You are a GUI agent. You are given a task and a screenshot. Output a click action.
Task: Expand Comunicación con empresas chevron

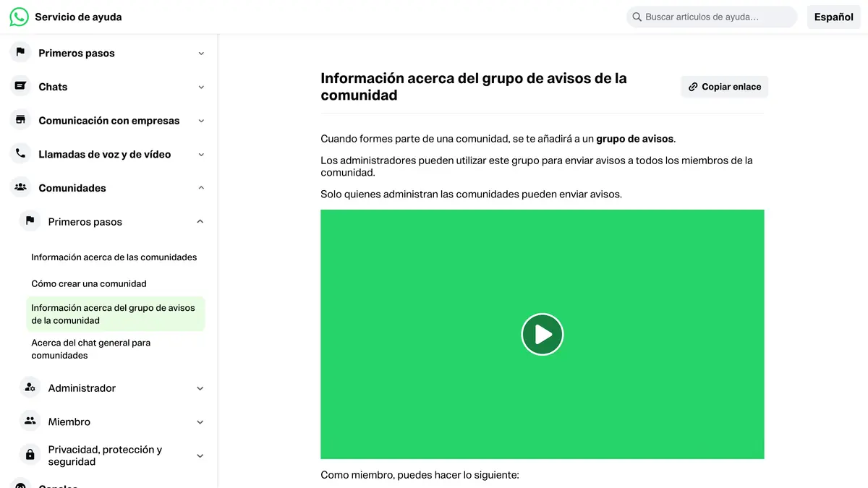pyautogui.click(x=201, y=121)
